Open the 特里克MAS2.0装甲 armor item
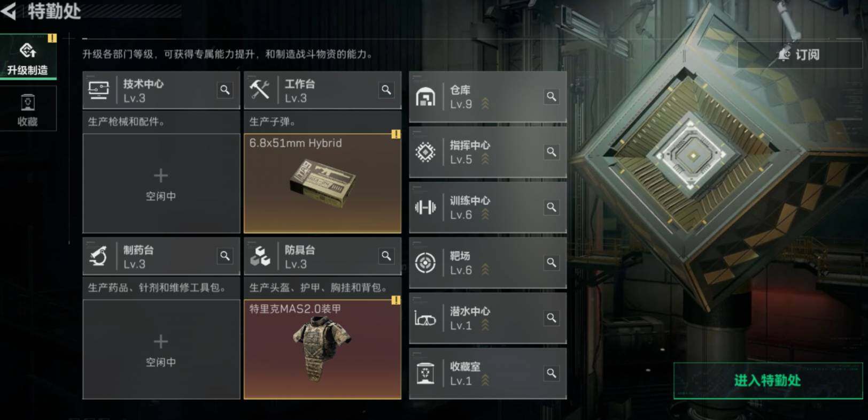Image resolution: width=868 pixels, height=420 pixels. coord(322,349)
